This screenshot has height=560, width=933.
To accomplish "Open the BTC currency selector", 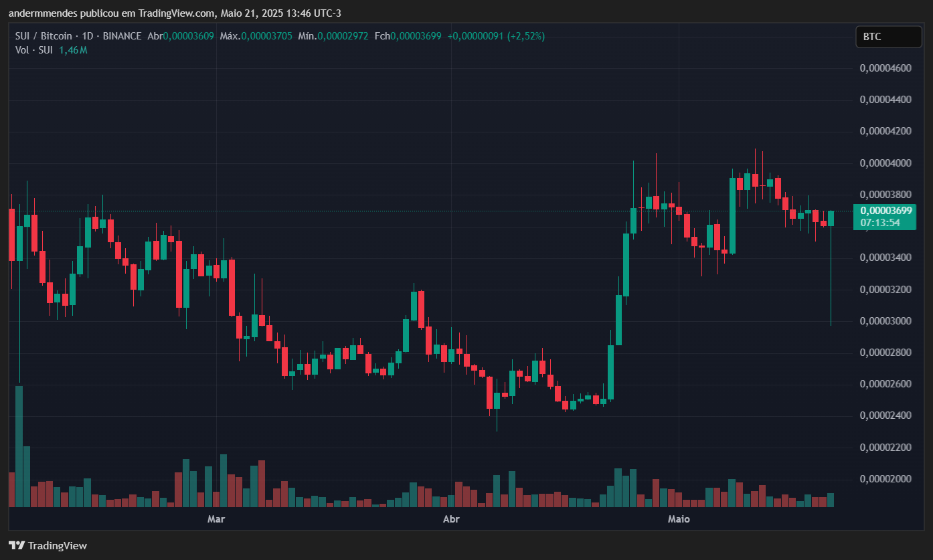I will (888, 37).
